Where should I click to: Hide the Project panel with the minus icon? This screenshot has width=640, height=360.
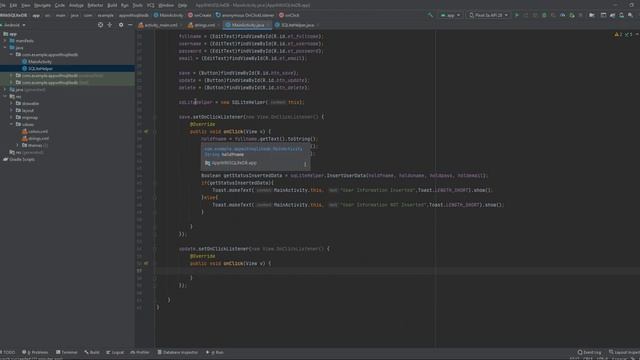tap(130, 25)
